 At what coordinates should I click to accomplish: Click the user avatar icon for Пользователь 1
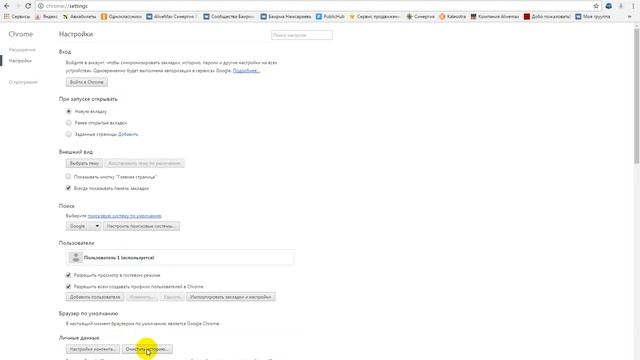pyautogui.click(x=76, y=258)
